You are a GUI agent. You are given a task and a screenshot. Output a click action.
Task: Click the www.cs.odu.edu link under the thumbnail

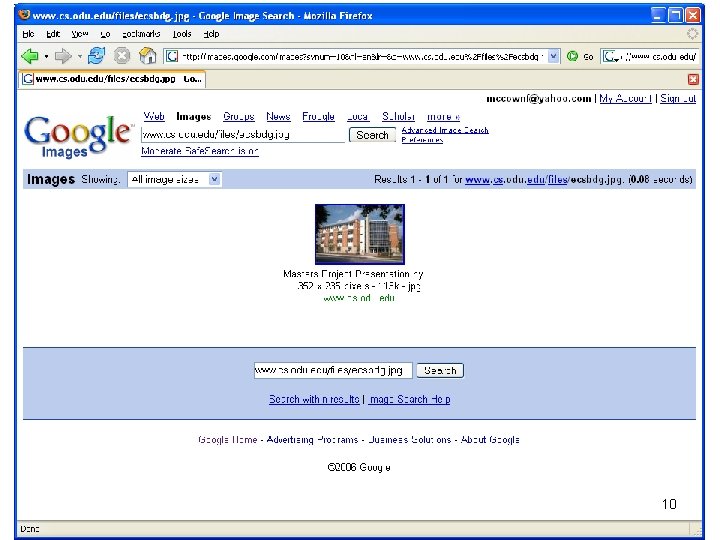point(359,298)
